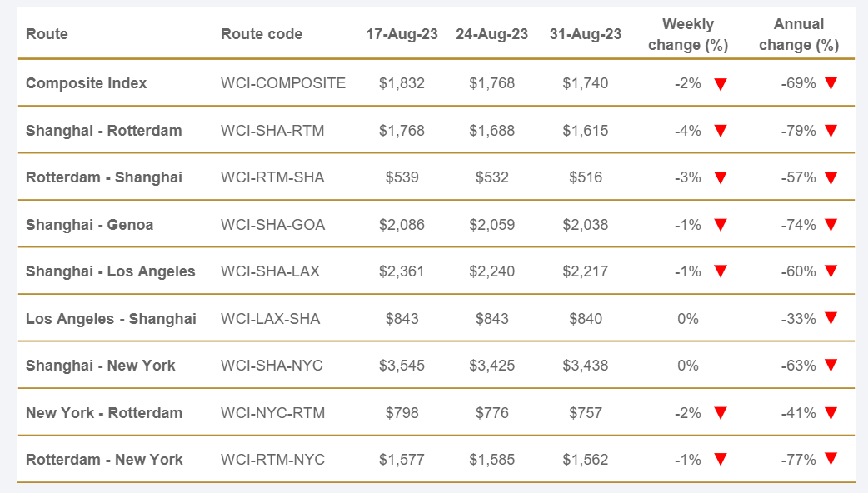Click the annual change red arrow for Los Angeles - Shanghai

pyautogui.click(x=831, y=318)
